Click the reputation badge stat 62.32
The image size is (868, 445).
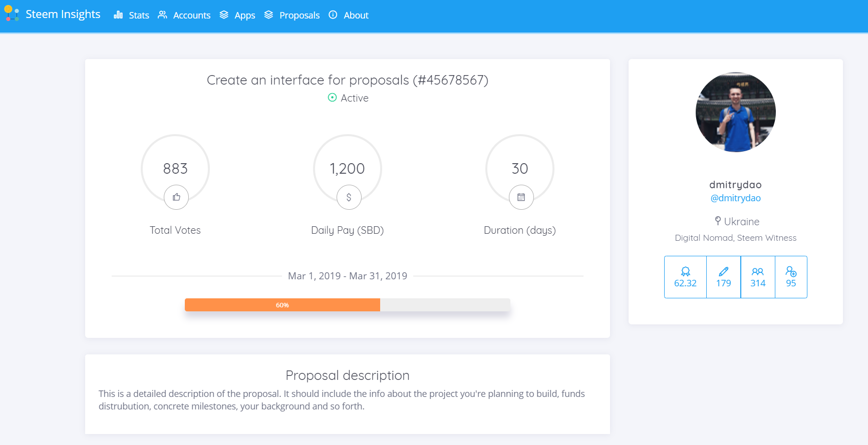pos(685,277)
